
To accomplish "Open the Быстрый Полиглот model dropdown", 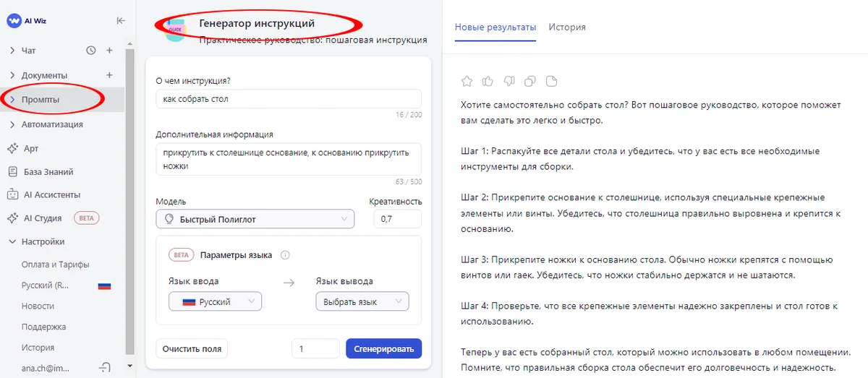I will 255,219.
